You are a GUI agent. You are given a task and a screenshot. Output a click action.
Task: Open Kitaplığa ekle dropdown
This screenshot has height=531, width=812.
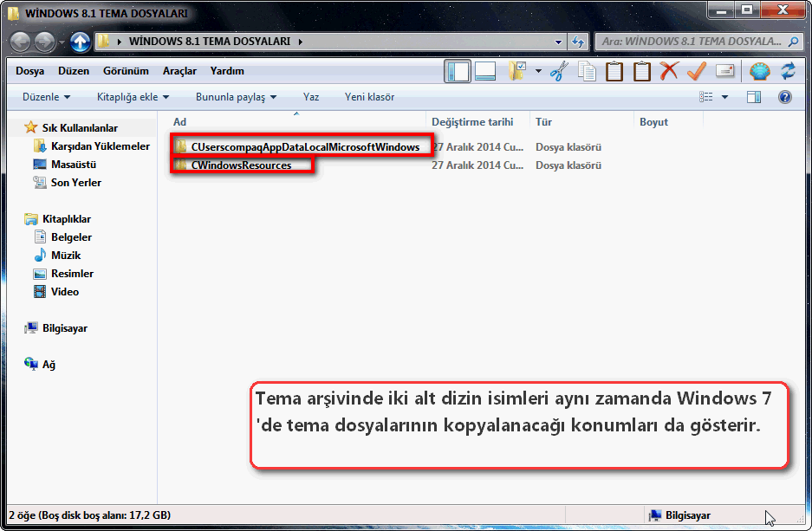point(133,97)
